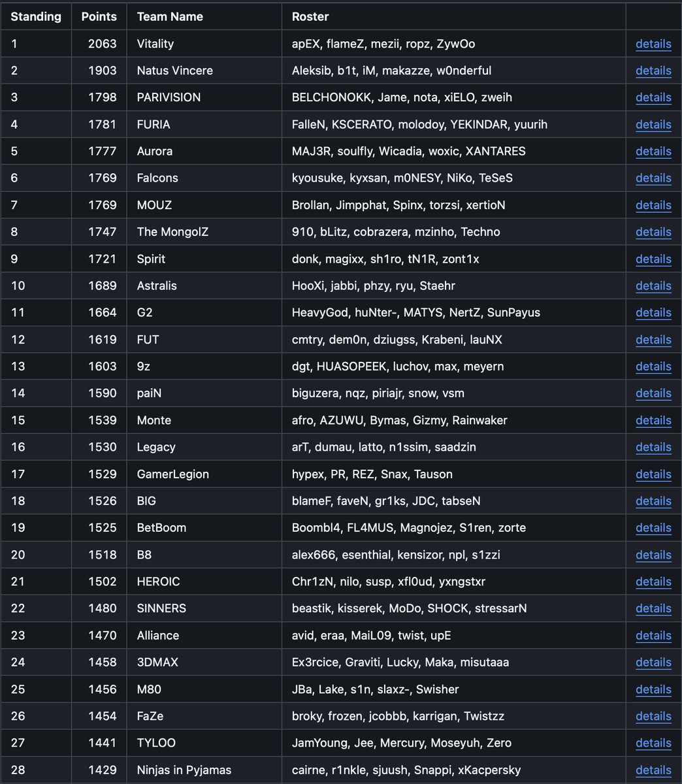Click the 1903 points value
The height and width of the screenshot is (784, 682).
(103, 71)
